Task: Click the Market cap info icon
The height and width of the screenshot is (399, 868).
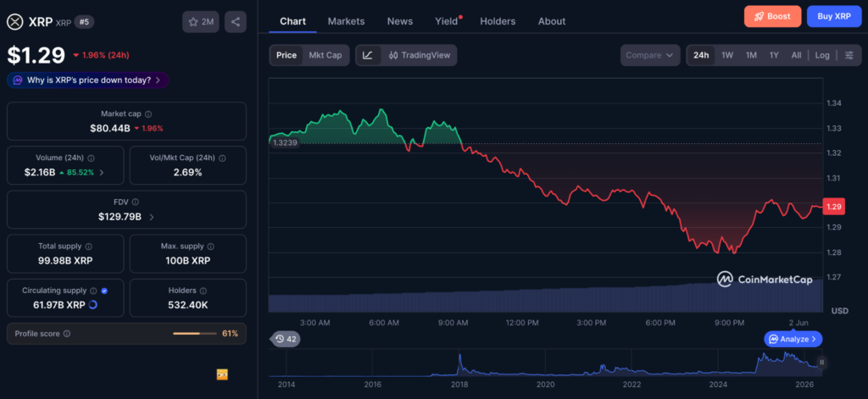Action: click(148, 114)
